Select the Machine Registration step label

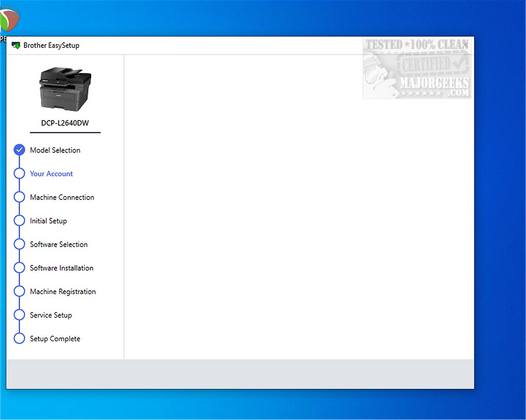62,292
